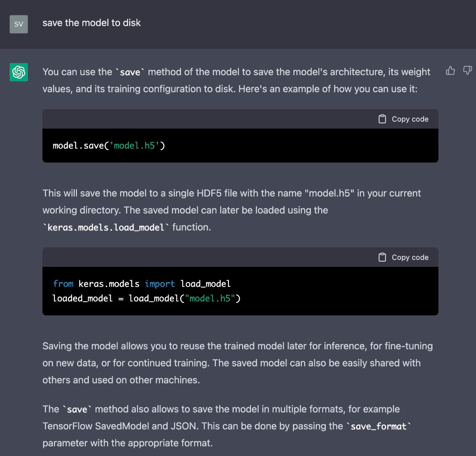Click the ChatGPT logo avatar
476x456 pixels.
click(x=19, y=72)
